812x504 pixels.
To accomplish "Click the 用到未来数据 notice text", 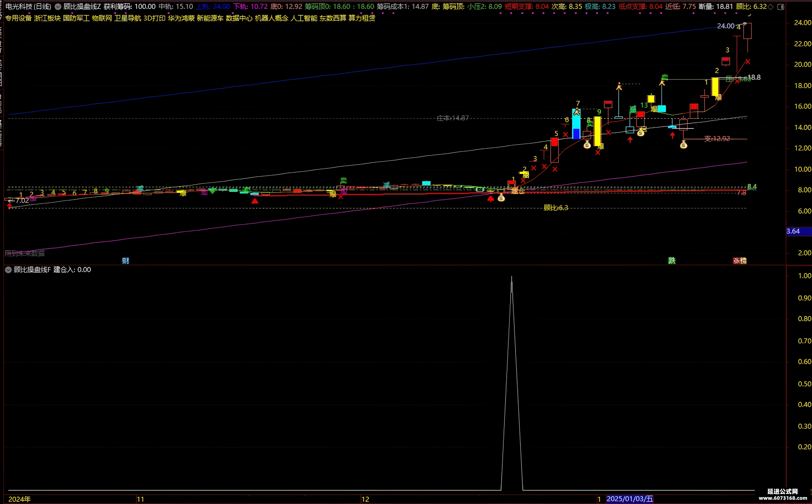I will (24, 253).
